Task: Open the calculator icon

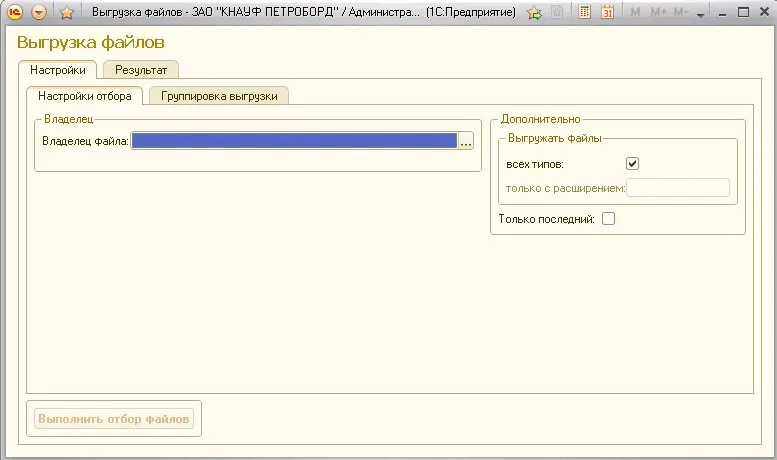Action: 584,12
